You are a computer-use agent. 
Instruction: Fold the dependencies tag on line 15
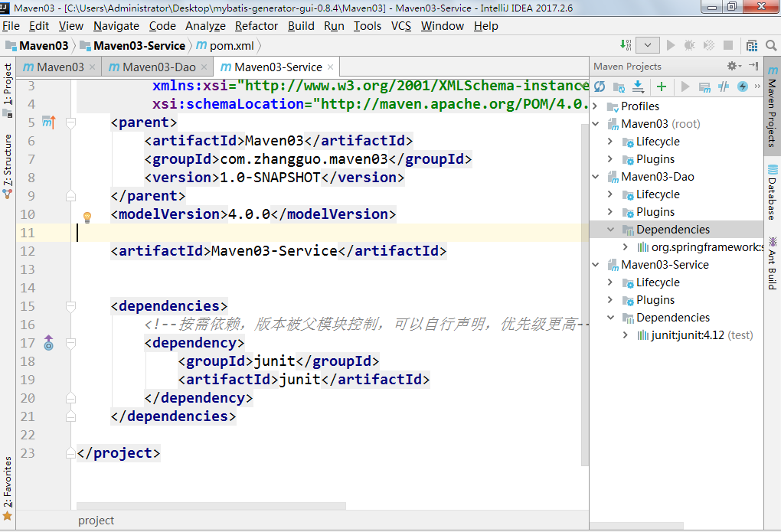point(70,306)
